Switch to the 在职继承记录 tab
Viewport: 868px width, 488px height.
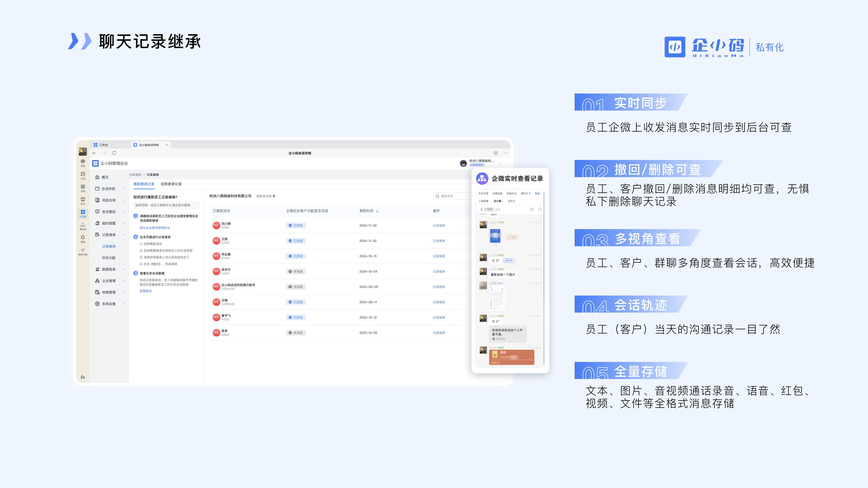click(x=171, y=184)
